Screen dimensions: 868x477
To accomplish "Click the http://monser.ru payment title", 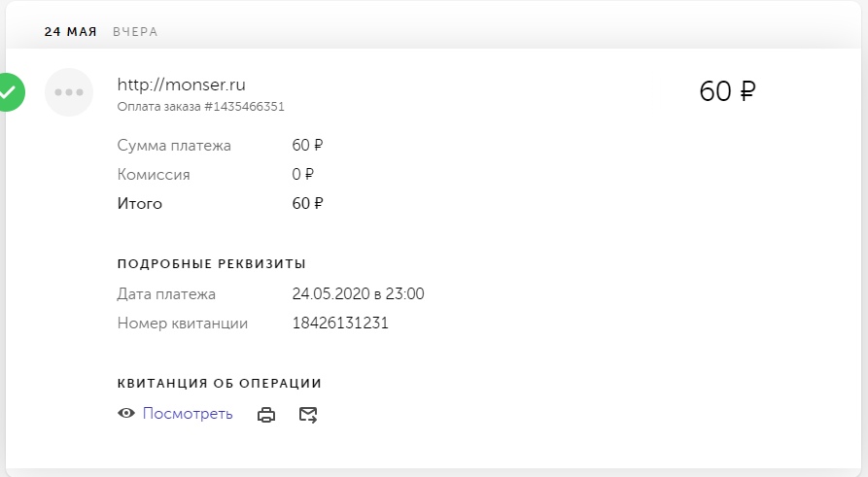I will (x=188, y=85).
